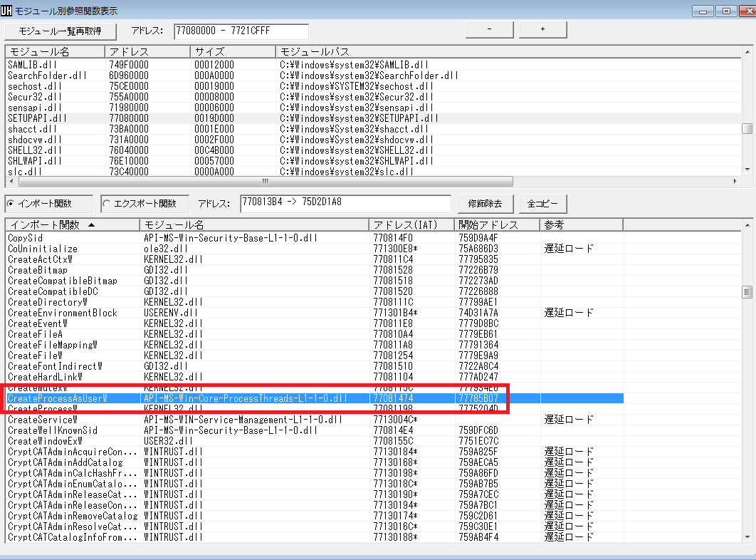Click left arrow of module list horizontal scrollbar
This screenshot has height=560, width=756.
[x=11, y=182]
